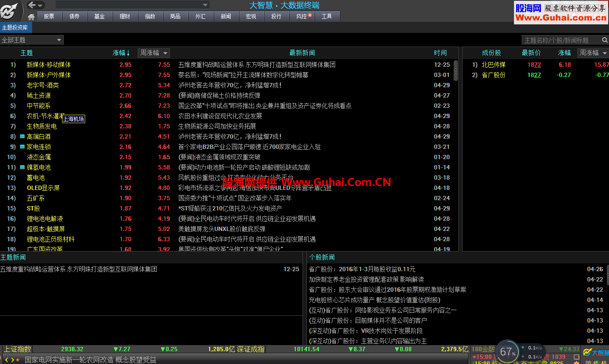This screenshot has height=364, width=609.
Task: Click the previous ticker arrow in status bar
Action: [x=6, y=360]
